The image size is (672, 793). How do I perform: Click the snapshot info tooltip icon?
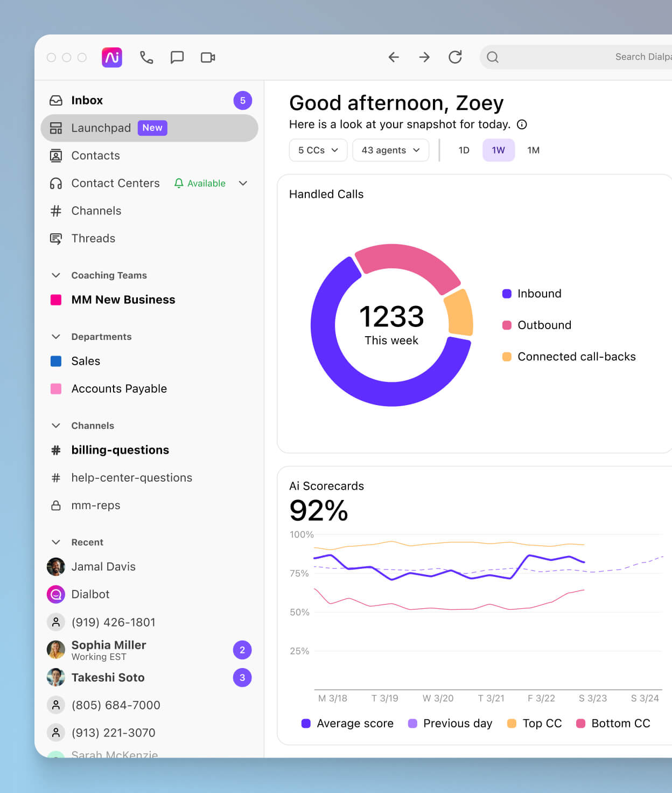[x=521, y=124]
